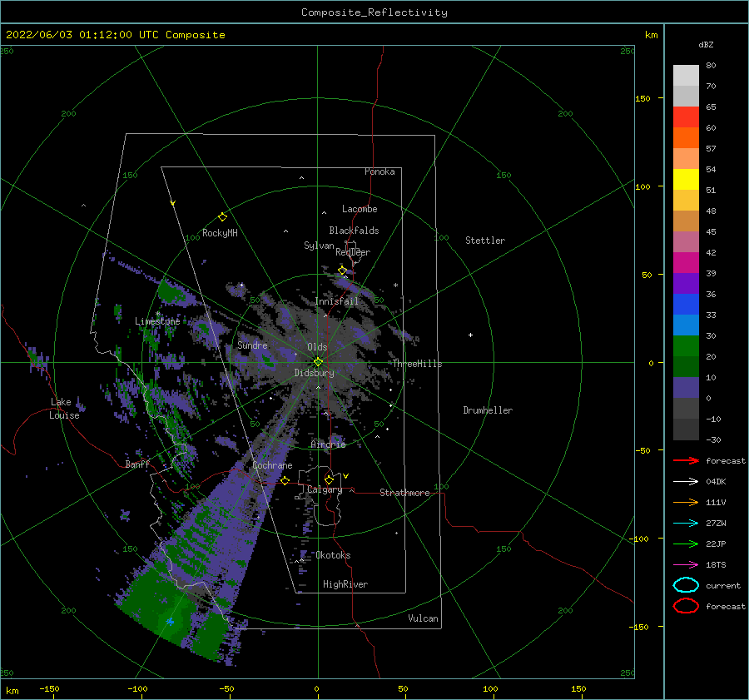Viewport: 749px width, 700px height.
Task: Select the Airdrie label
Action: pos(328,444)
